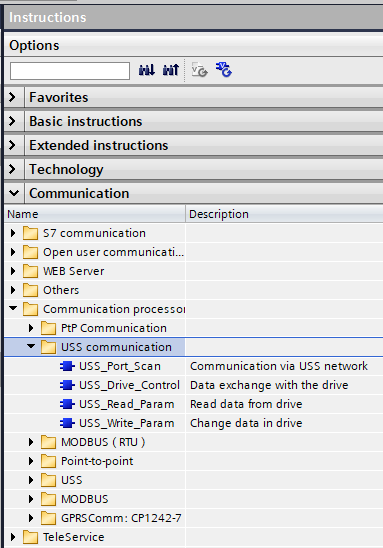The image size is (383, 548).
Task: Click the USS_Write_Param instruction block icon
Action: click(x=67, y=423)
